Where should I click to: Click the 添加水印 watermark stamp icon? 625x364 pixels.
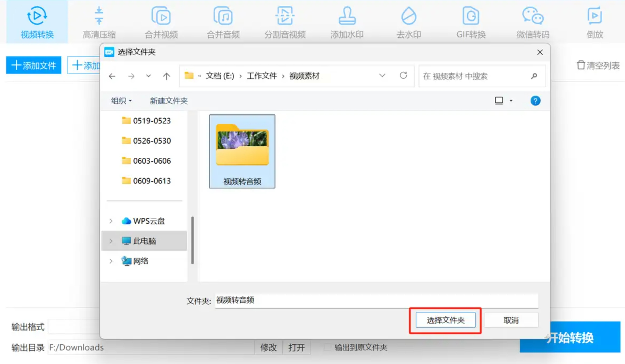[x=347, y=16]
